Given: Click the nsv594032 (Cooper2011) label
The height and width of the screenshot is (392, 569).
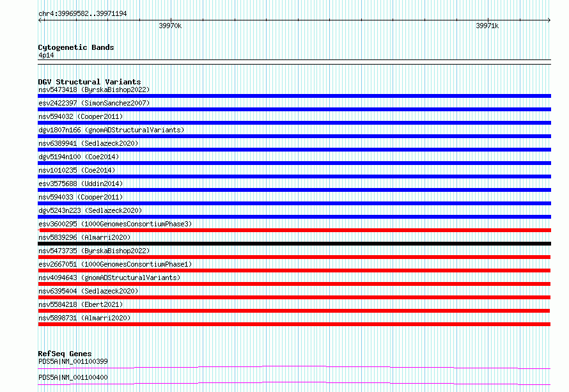Looking at the screenshot, I should coord(81,116).
